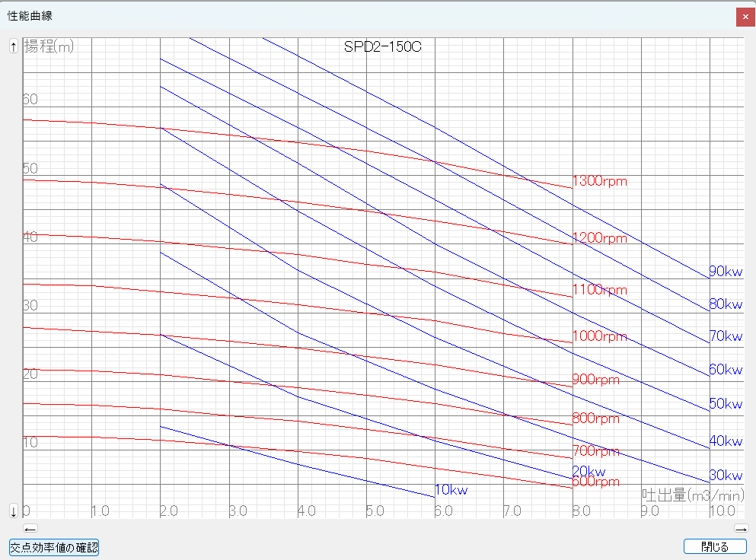This screenshot has width=756, height=560.
Task: Close the 性能曲線 window with X
Action: 745,17
